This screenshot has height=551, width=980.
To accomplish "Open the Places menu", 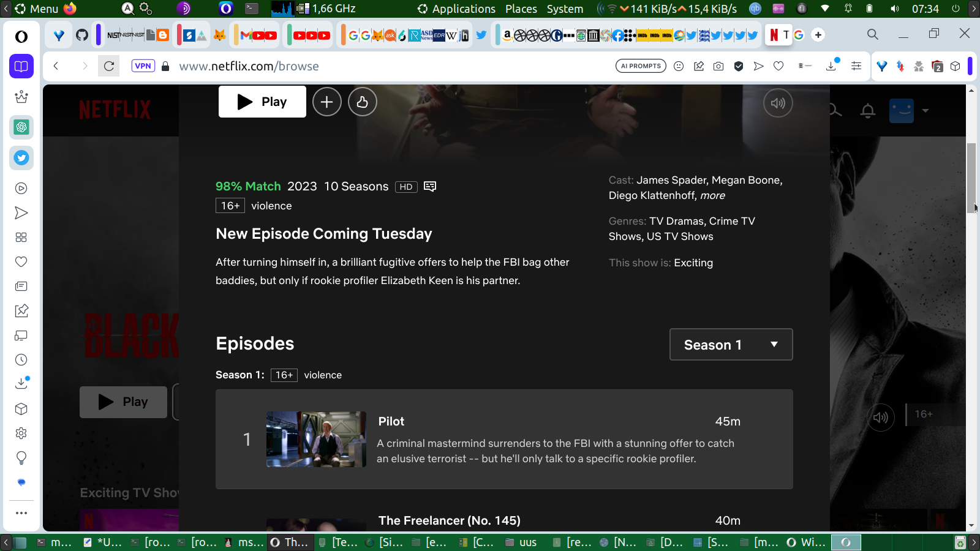I will (x=521, y=9).
